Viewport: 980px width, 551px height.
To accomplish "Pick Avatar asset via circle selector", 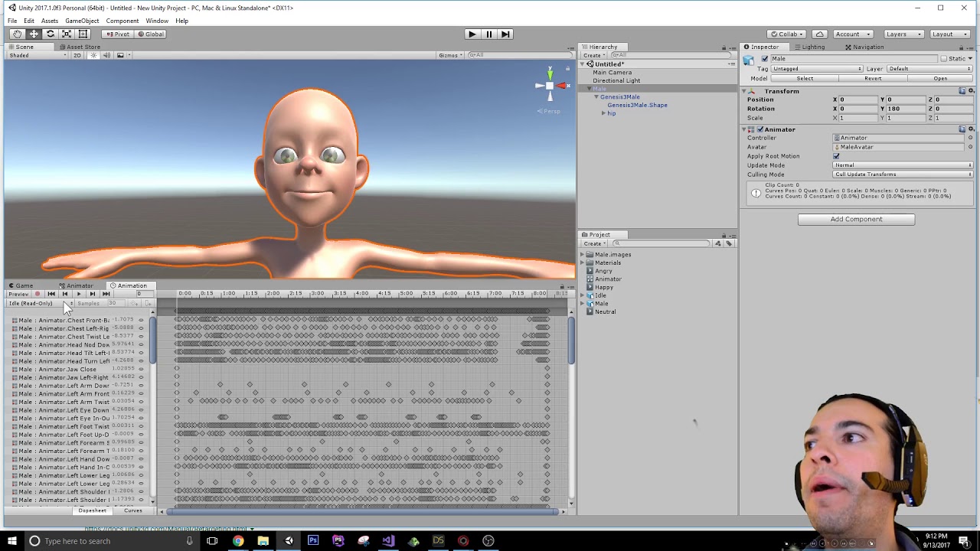I will point(970,147).
